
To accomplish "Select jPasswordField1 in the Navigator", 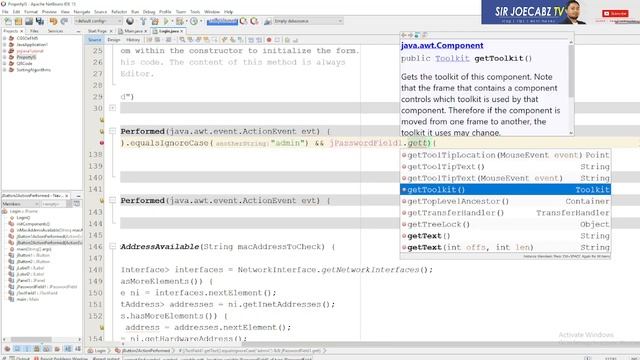I will coord(47,287).
